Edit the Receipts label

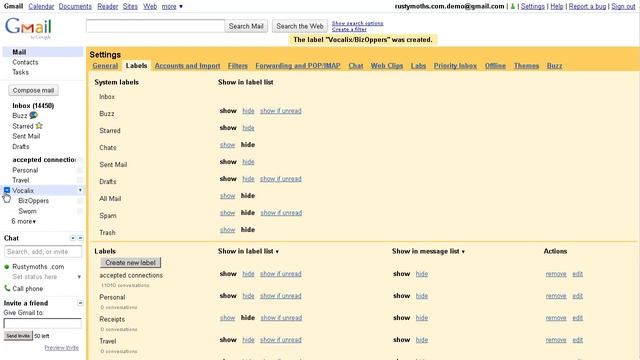(578, 318)
